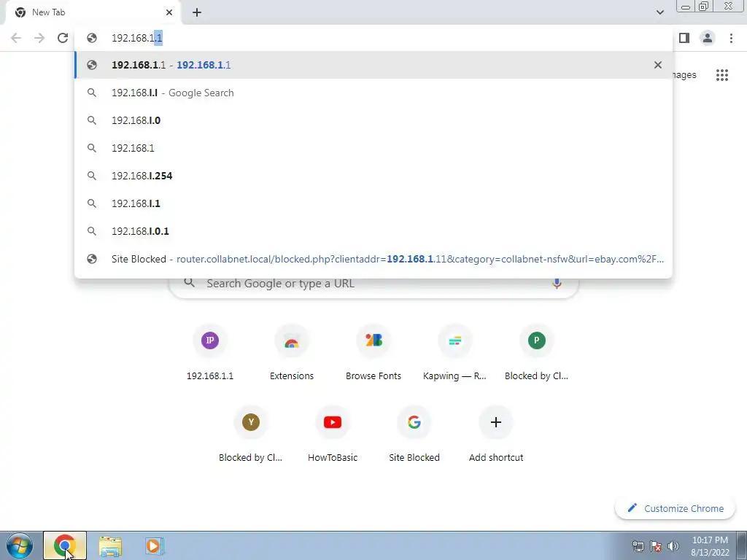Open the Google apps grid
This screenshot has height=560, width=747.
722,75
